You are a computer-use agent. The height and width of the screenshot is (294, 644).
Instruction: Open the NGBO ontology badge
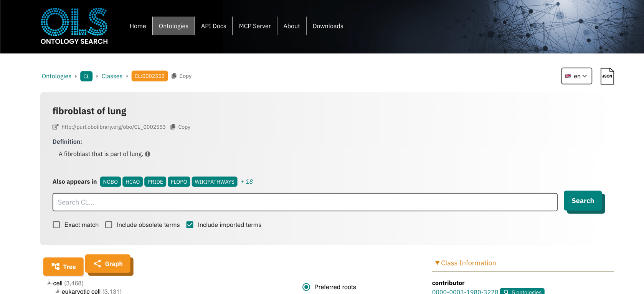[x=110, y=182]
